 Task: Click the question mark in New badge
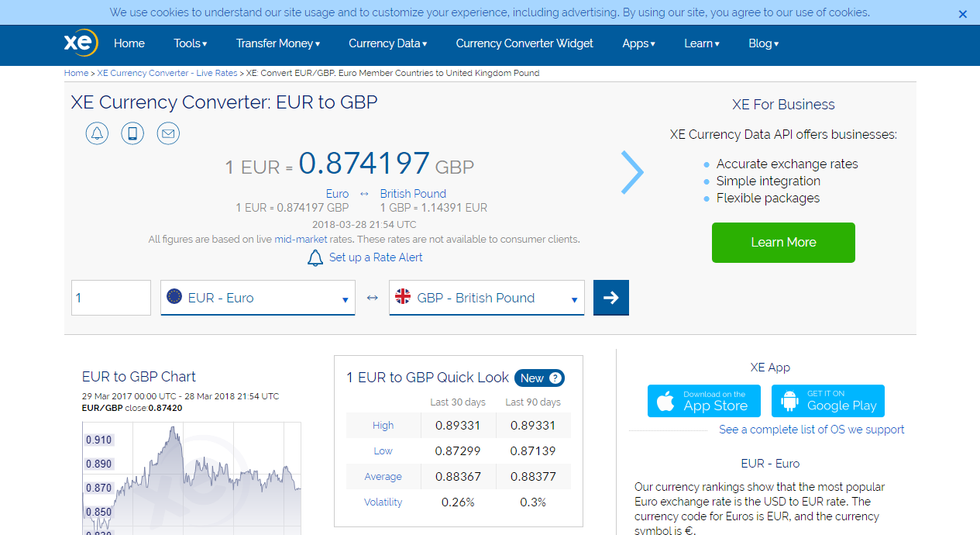[x=555, y=378]
